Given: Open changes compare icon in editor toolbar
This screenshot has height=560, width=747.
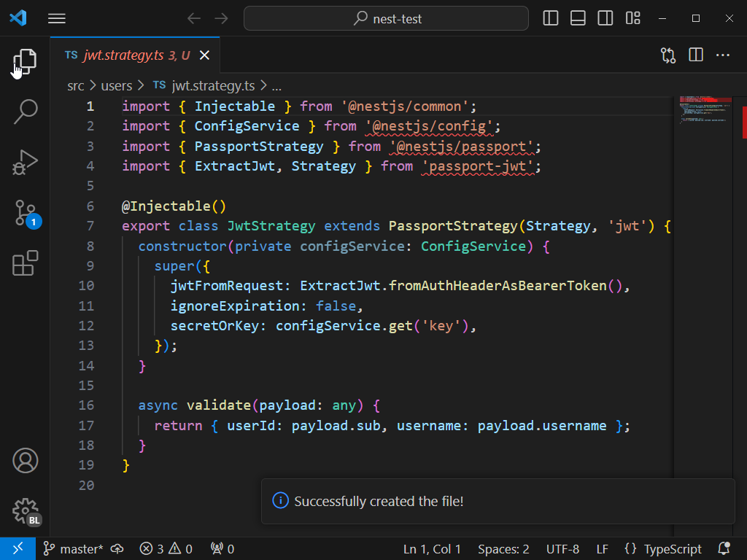Looking at the screenshot, I should click(668, 55).
